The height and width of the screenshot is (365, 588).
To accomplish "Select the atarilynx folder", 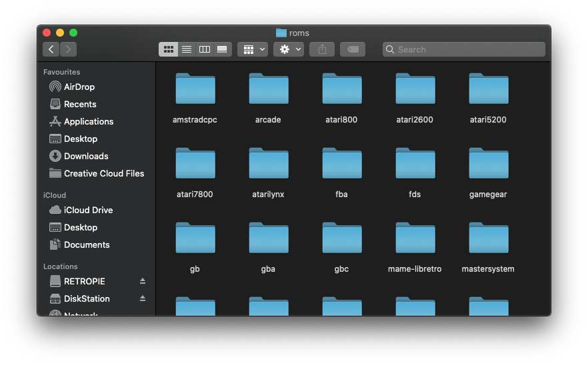I will [269, 164].
